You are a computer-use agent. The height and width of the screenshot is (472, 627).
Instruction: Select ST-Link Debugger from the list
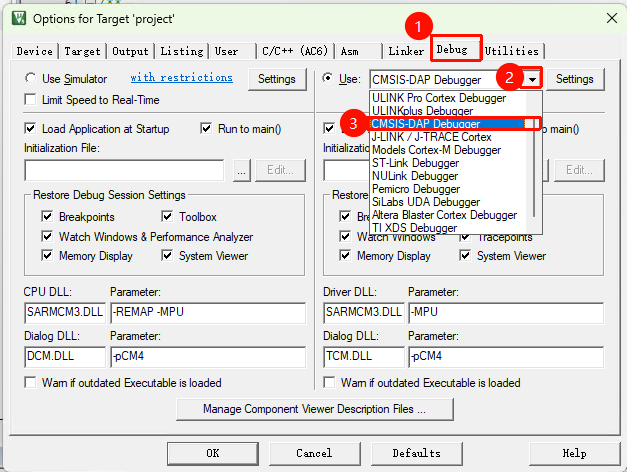pos(415,163)
